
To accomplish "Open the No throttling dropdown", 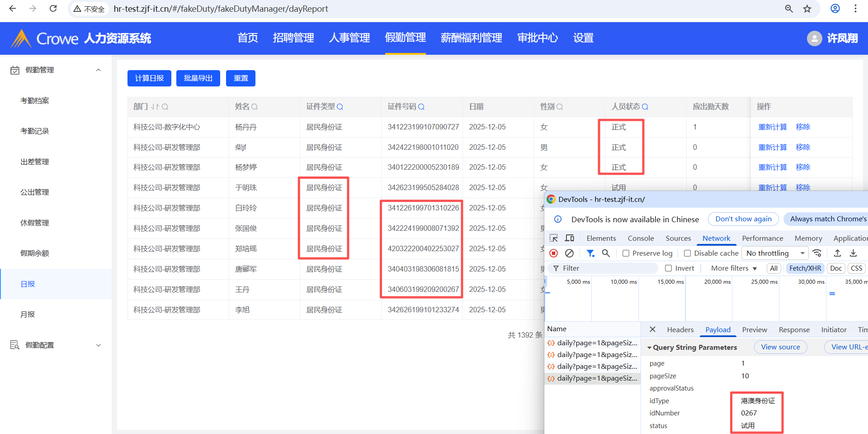I will [775, 253].
